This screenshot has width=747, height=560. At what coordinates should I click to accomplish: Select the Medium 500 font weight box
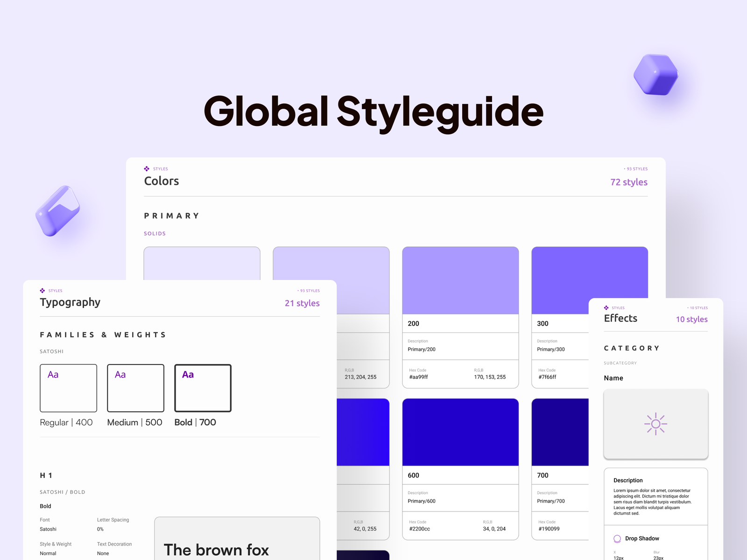(135, 388)
